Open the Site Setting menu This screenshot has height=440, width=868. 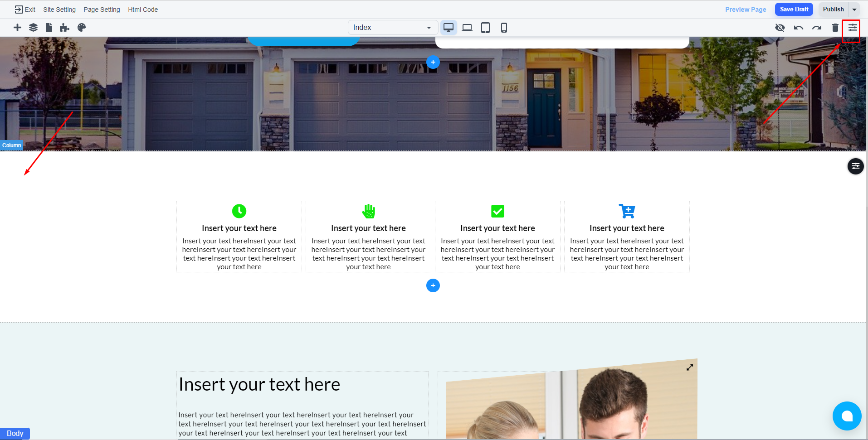click(x=59, y=10)
